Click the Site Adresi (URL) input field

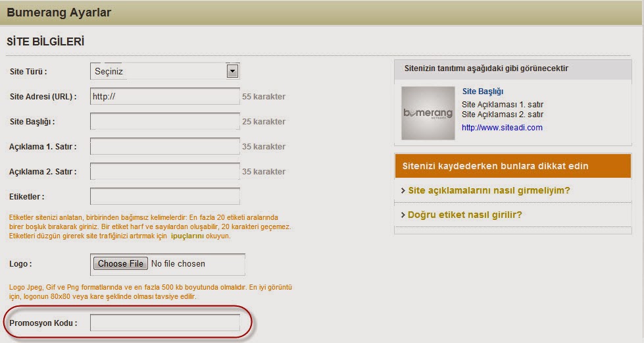pyautogui.click(x=164, y=96)
